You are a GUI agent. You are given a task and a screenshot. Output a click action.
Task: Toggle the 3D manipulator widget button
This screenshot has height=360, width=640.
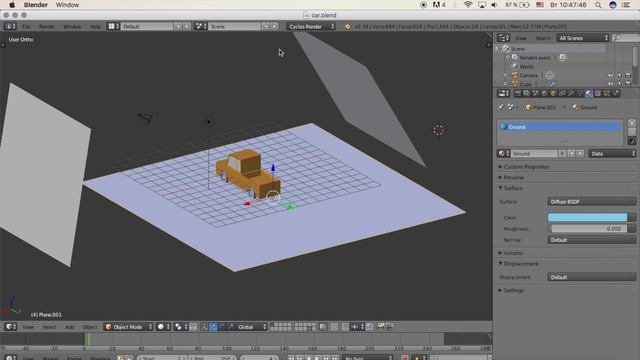point(204,327)
